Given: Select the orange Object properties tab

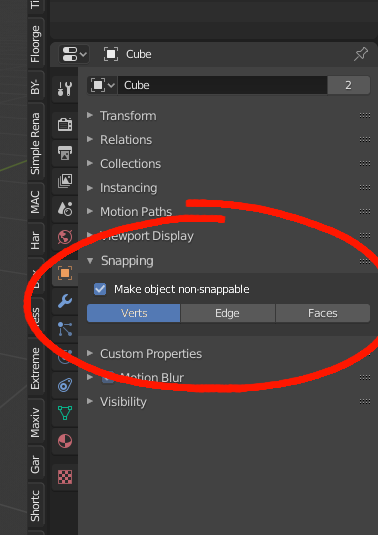Looking at the screenshot, I should pos(64,273).
